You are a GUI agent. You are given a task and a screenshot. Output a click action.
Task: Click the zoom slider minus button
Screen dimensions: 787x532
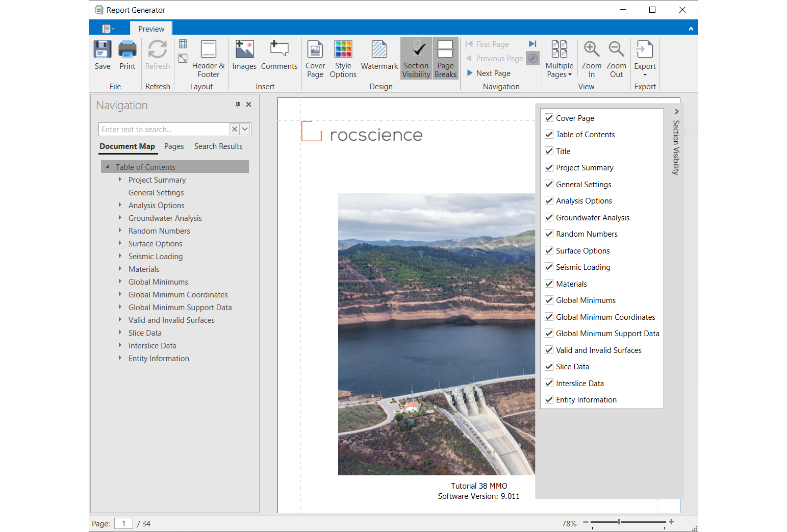click(x=586, y=522)
